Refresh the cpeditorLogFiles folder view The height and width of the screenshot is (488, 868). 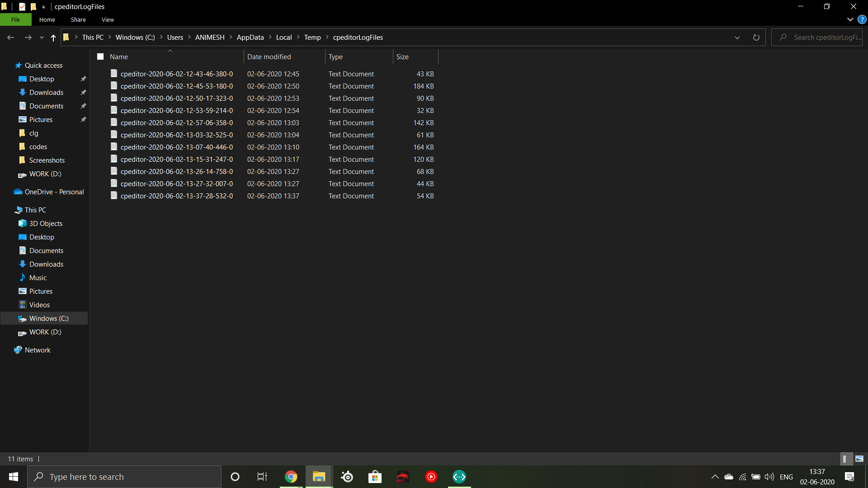pos(756,37)
